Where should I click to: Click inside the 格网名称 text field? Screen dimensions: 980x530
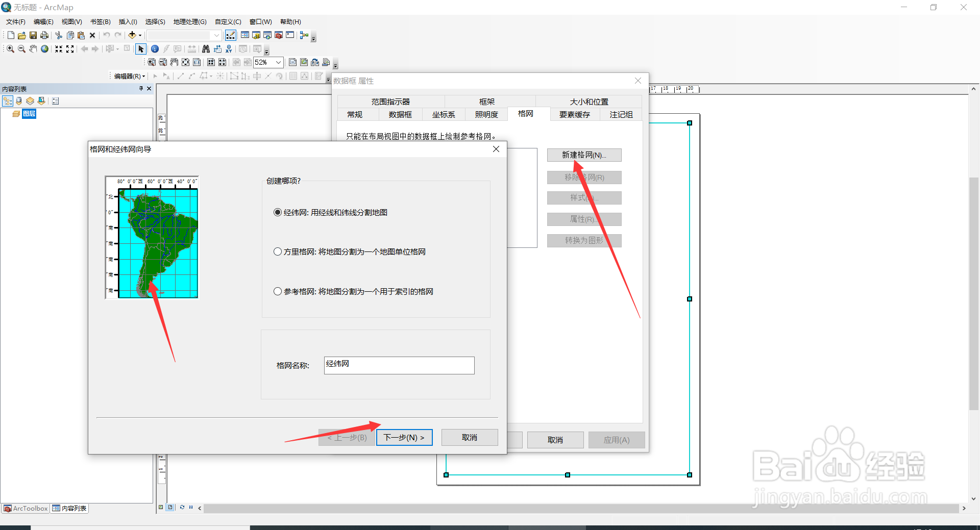[399, 365]
